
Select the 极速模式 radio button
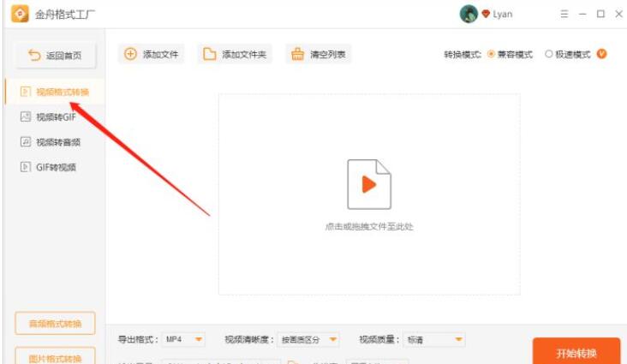pos(548,54)
